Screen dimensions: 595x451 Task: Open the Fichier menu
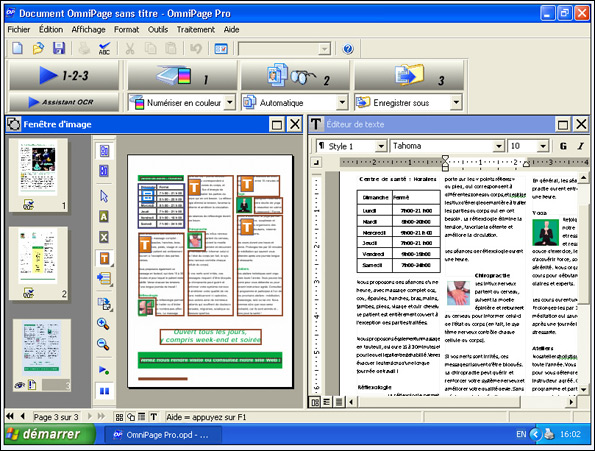pyautogui.click(x=19, y=30)
